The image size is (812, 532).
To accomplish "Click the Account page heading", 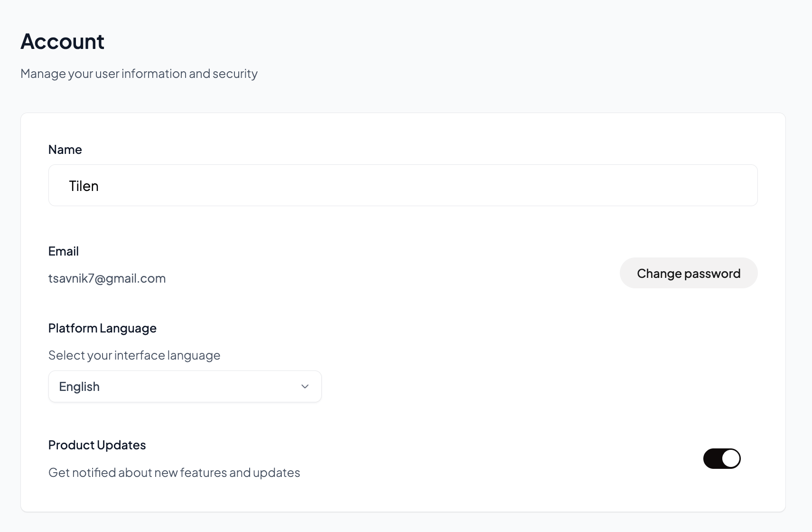I will 62,41.
